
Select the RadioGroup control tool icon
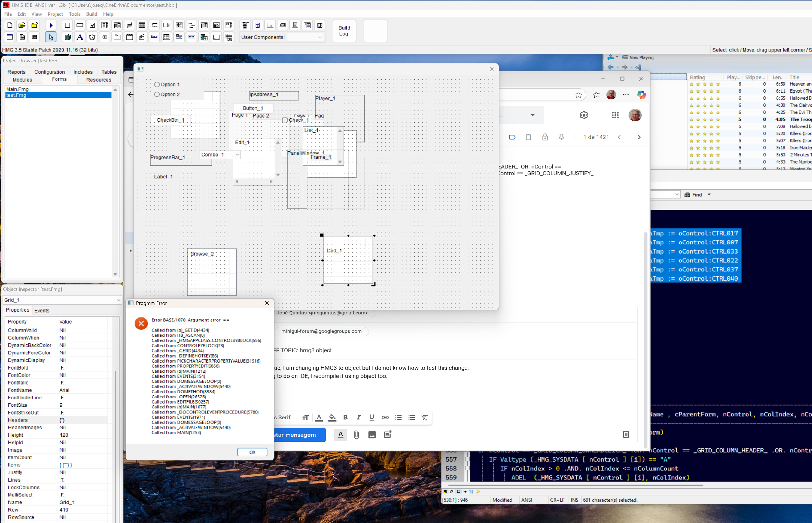(105, 37)
